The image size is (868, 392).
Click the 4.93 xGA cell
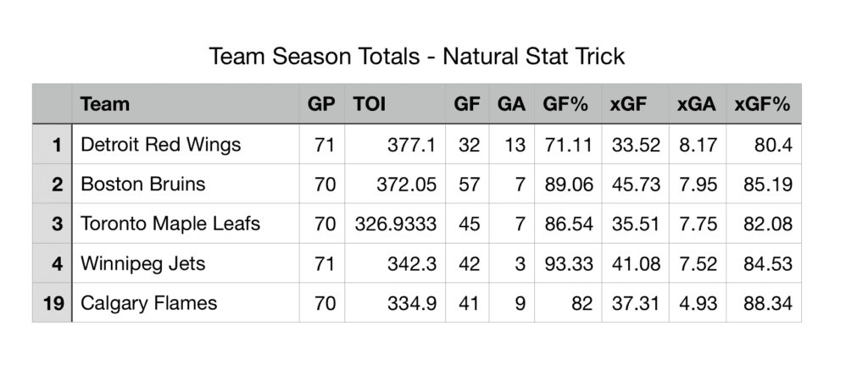(700, 303)
